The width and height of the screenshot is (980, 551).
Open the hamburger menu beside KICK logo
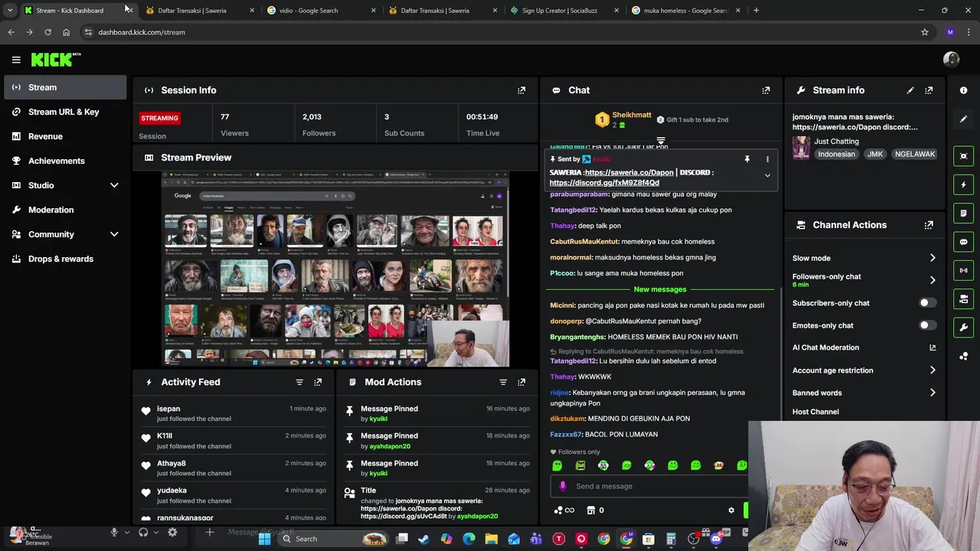tap(16, 60)
